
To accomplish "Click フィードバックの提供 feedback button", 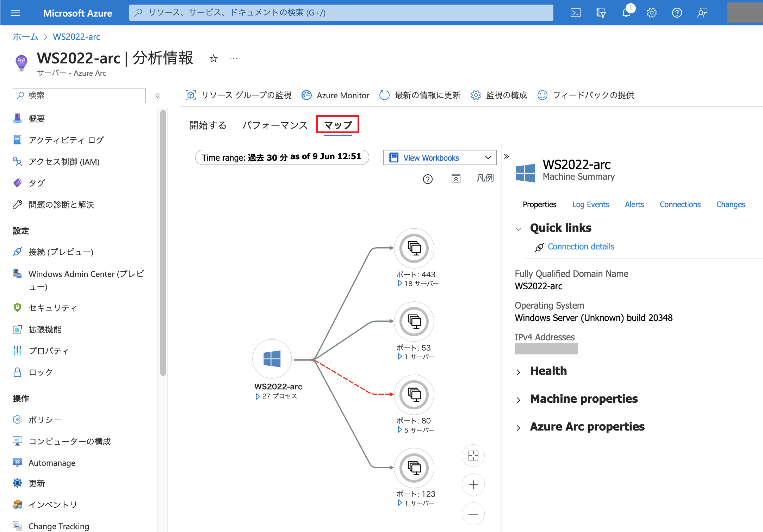I will point(585,95).
